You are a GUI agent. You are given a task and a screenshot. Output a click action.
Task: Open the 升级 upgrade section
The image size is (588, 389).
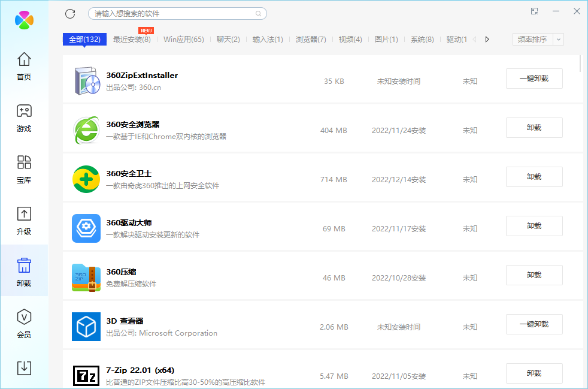pos(24,221)
